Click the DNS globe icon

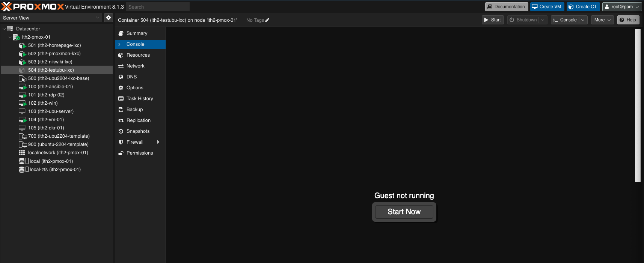121,77
